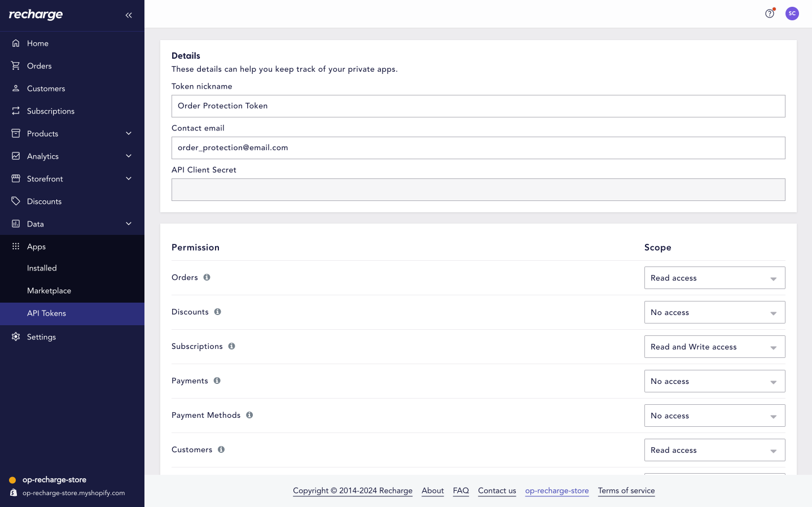Open the About footer link
812x507 pixels.
click(x=433, y=491)
